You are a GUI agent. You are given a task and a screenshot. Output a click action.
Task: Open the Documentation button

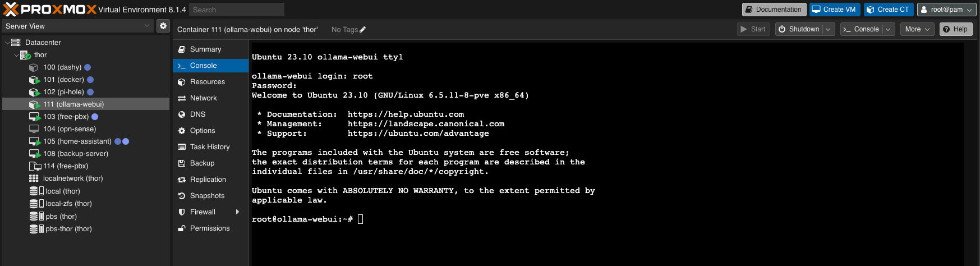774,10
